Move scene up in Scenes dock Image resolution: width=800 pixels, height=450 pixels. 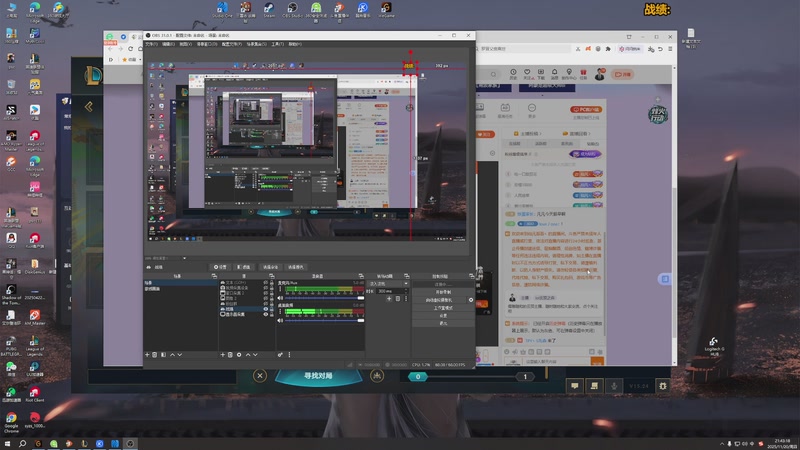pyautogui.click(x=172, y=355)
